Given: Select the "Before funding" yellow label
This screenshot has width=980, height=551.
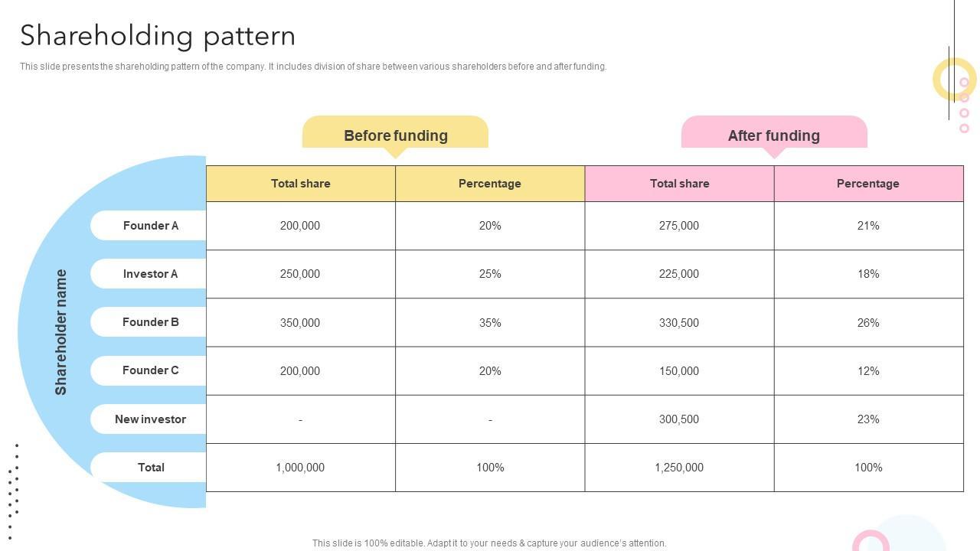Looking at the screenshot, I should pyautogui.click(x=395, y=135).
